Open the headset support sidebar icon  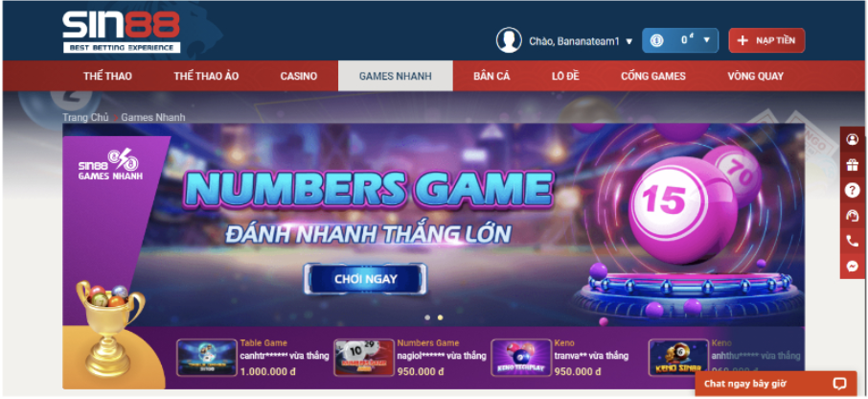tap(853, 216)
